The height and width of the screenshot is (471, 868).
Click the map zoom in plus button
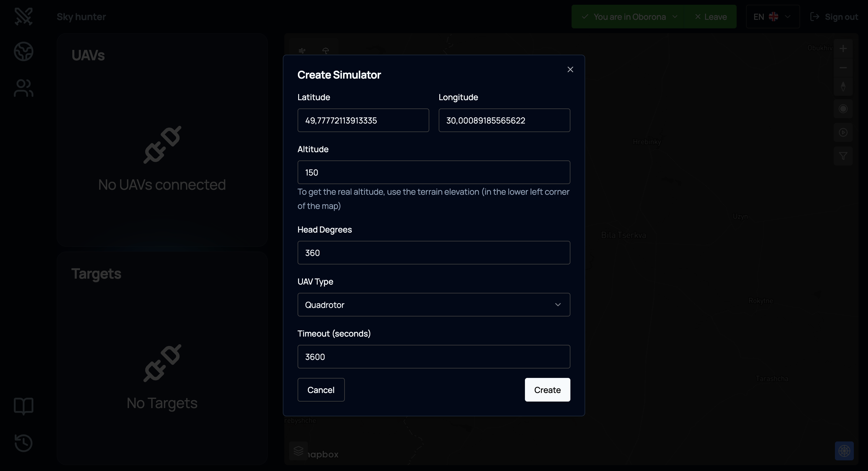click(843, 48)
